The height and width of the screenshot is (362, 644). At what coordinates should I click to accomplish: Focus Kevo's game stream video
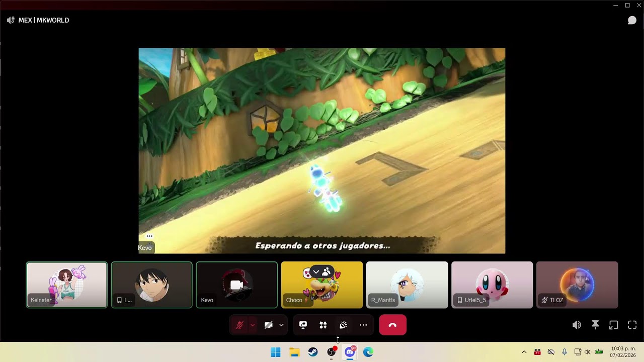[x=322, y=151]
